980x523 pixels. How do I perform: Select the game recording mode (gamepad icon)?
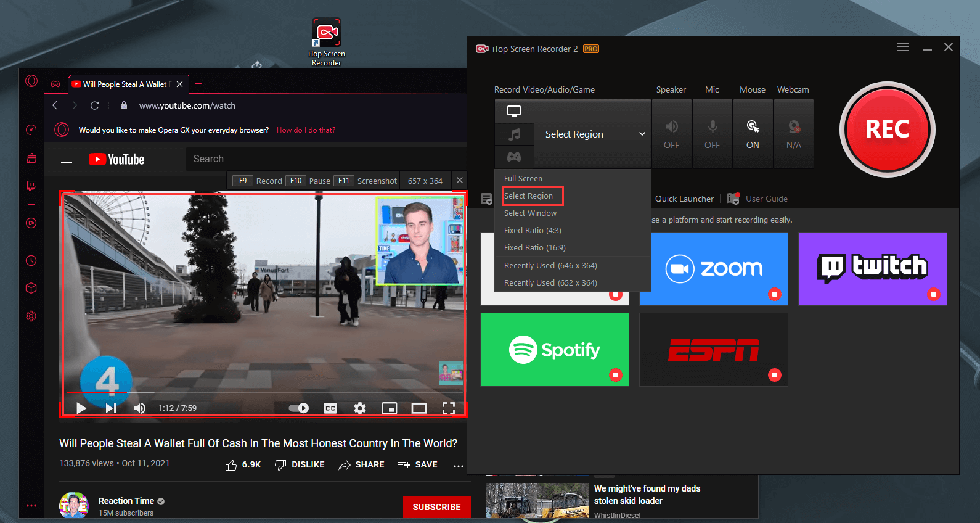(514, 157)
